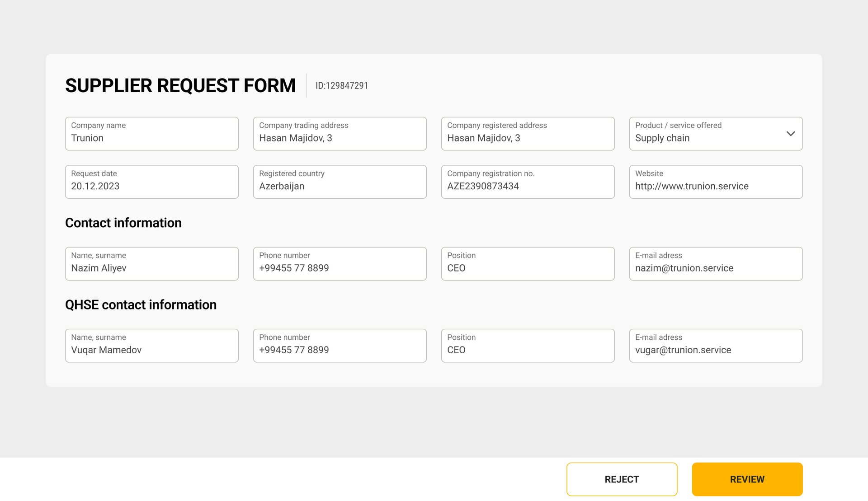
Task: Open the Request date field
Action: point(151,182)
